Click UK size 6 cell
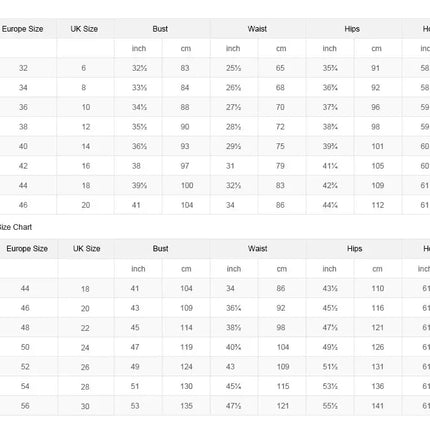430x430 pixels. tap(83, 68)
